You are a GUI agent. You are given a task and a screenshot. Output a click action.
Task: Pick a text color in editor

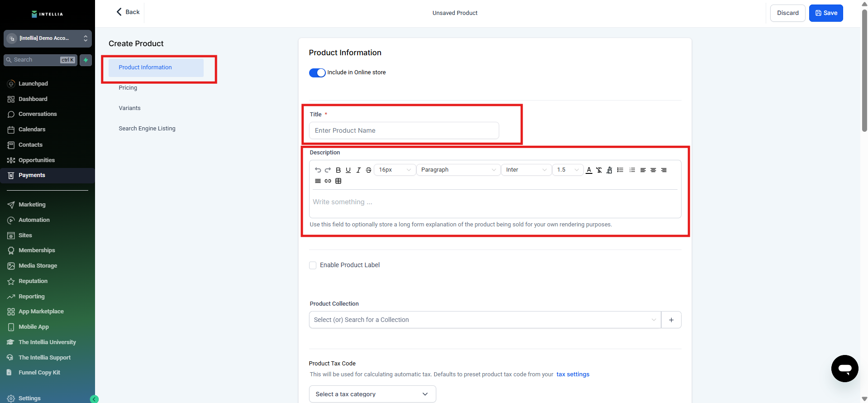pos(589,170)
